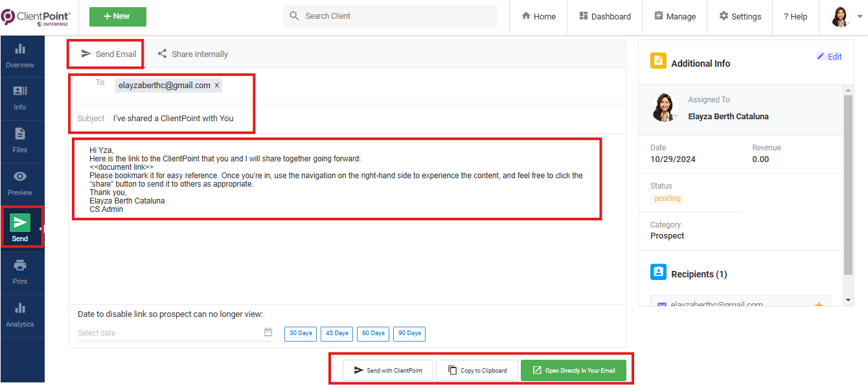Open the Help menu

795,17
